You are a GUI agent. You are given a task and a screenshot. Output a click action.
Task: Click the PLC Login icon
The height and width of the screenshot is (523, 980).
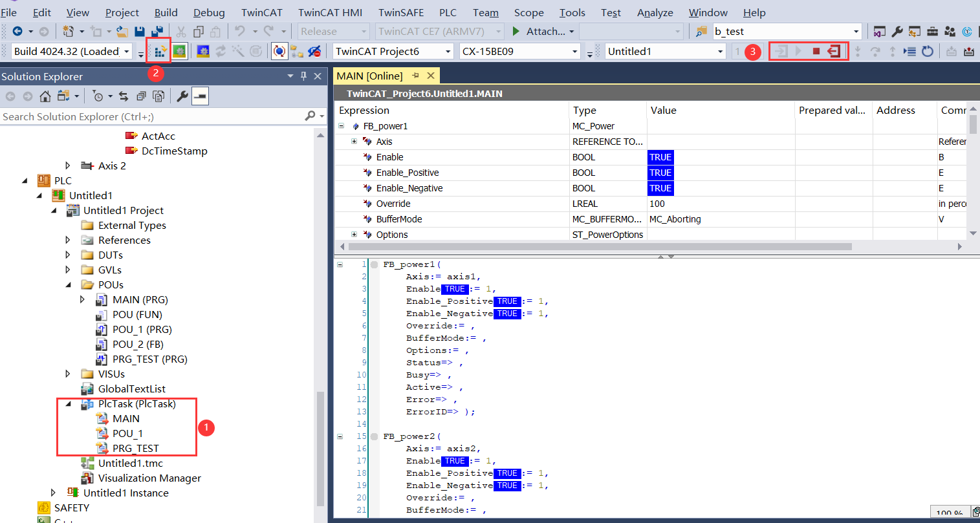click(781, 51)
